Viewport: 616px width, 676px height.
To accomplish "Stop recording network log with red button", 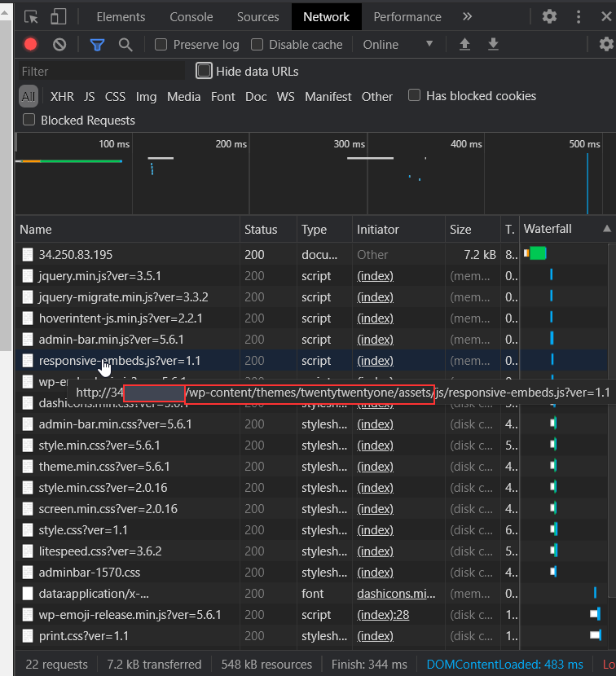I will [31, 45].
